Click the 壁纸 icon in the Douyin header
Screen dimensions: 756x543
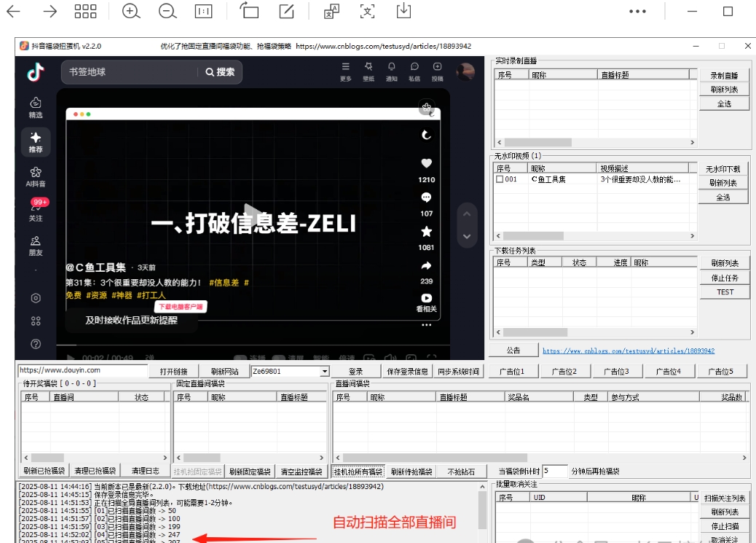coord(369,71)
